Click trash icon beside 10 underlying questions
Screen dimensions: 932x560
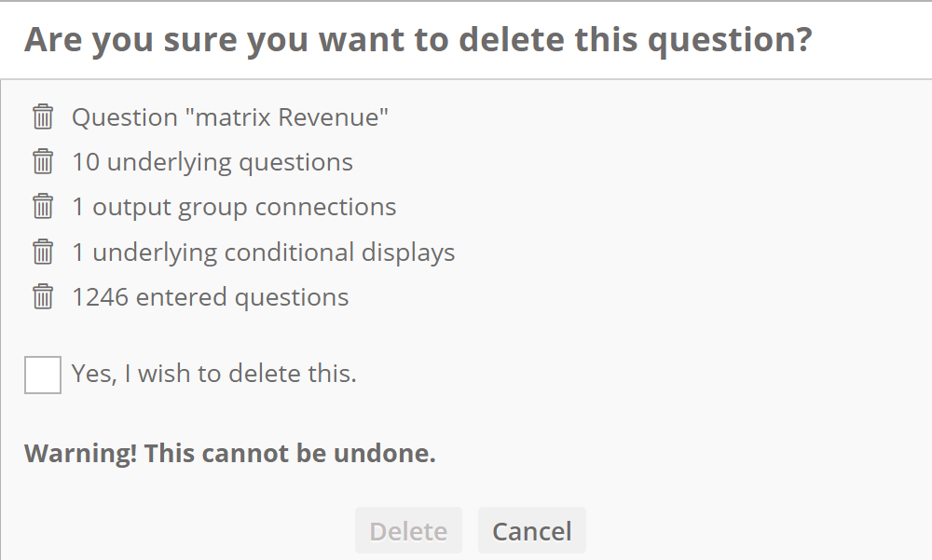coord(43,162)
